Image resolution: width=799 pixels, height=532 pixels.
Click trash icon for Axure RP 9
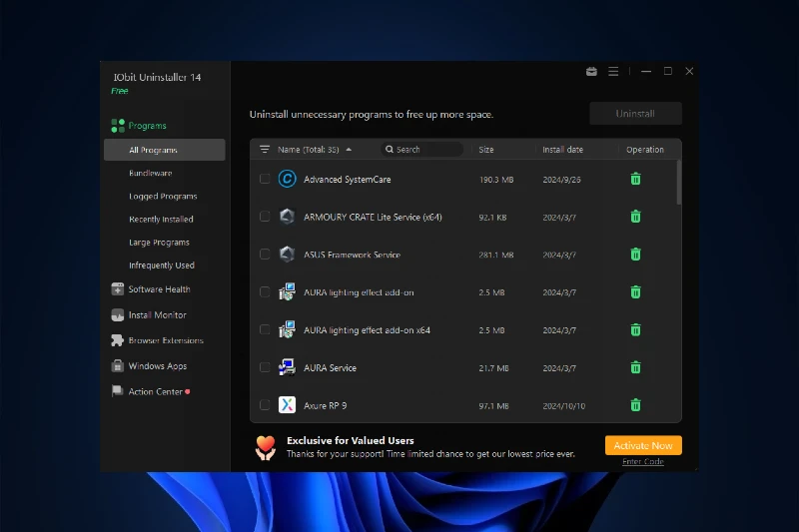(635, 405)
